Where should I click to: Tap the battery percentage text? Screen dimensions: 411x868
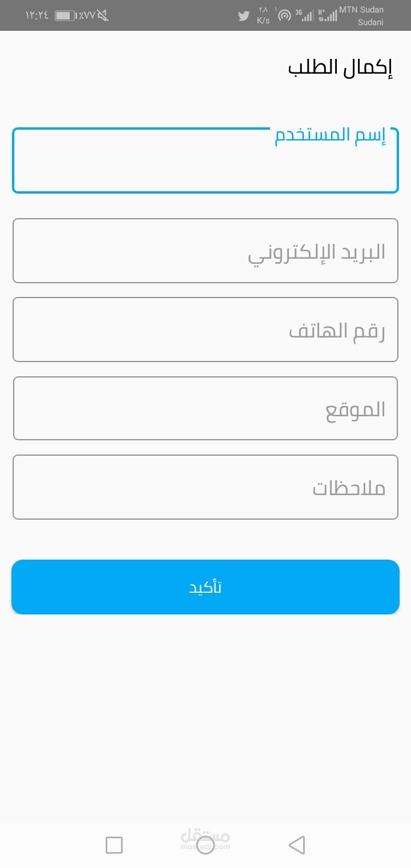coord(86,15)
